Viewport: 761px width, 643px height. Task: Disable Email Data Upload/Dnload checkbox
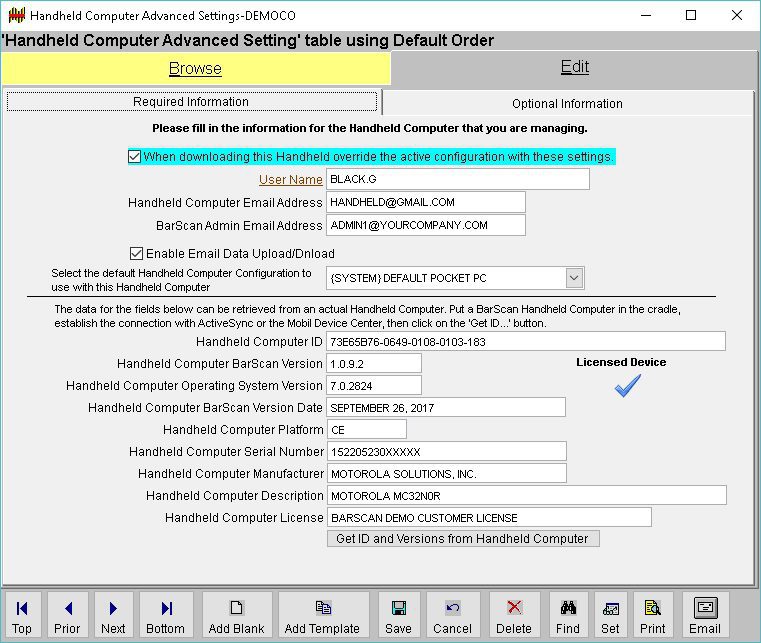(x=137, y=253)
